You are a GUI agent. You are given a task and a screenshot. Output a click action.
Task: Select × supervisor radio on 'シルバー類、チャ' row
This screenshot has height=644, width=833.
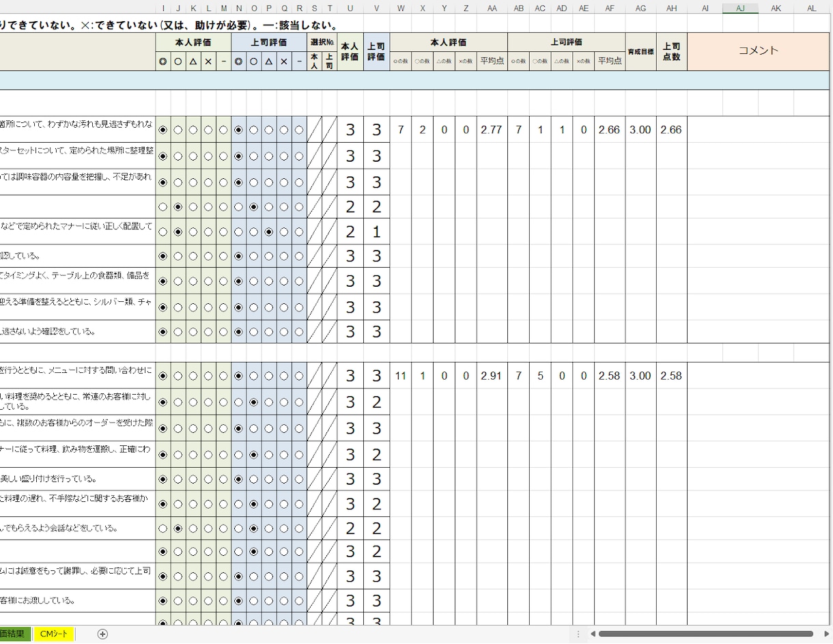(x=284, y=307)
